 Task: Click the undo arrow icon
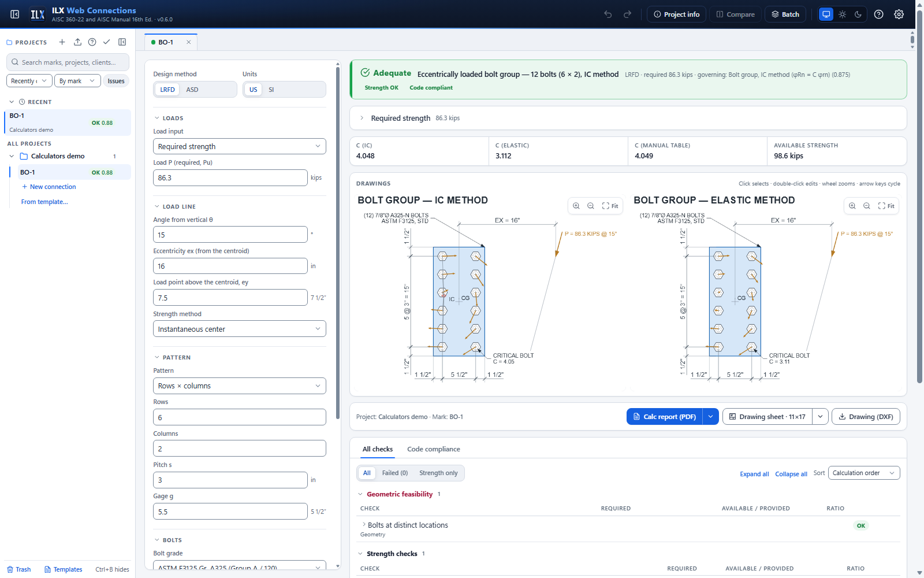pos(608,14)
